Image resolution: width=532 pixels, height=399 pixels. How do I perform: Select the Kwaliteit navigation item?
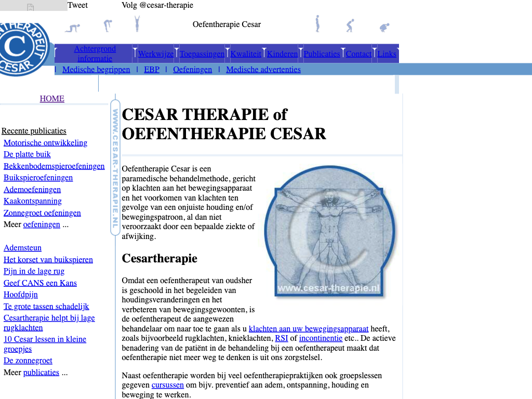246,54
